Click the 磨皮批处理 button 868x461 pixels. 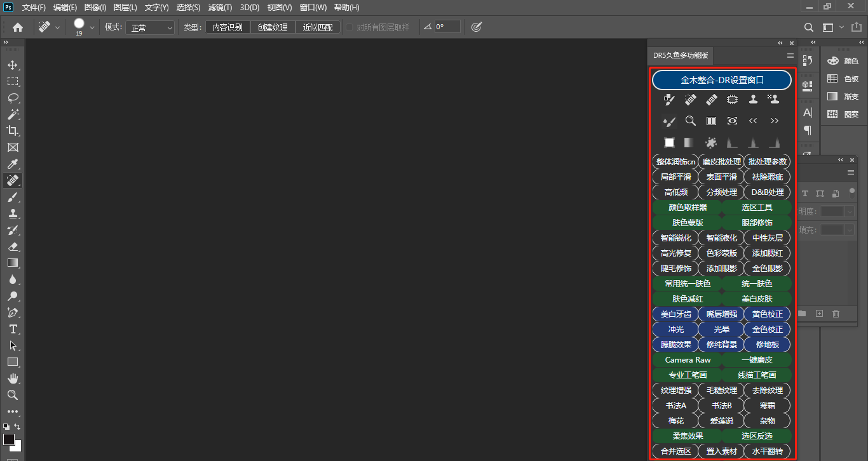tap(722, 161)
